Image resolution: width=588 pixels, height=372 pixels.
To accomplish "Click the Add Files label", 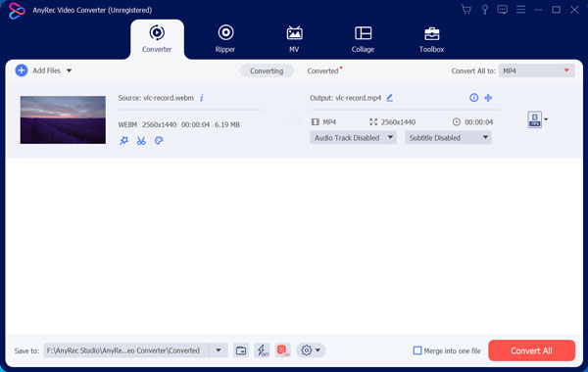I will pyautogui.click(x=46, y=70).
